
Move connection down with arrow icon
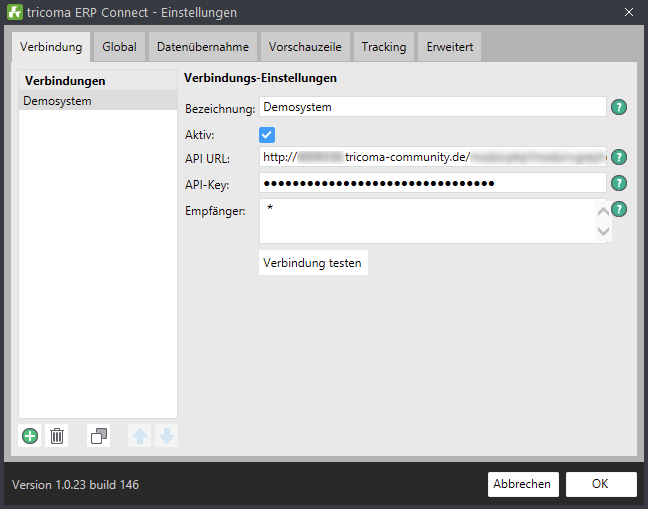coord(167,436)
